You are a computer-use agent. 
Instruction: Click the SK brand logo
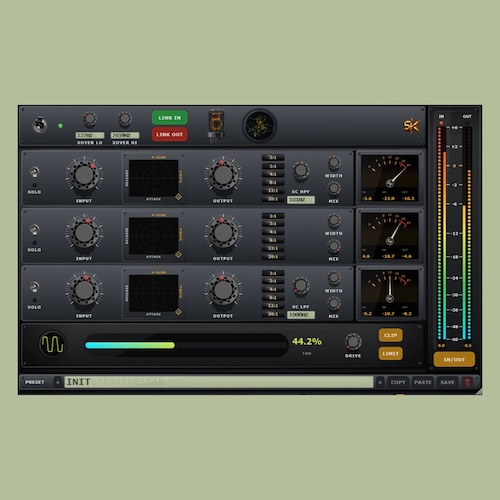click(411, 126)
